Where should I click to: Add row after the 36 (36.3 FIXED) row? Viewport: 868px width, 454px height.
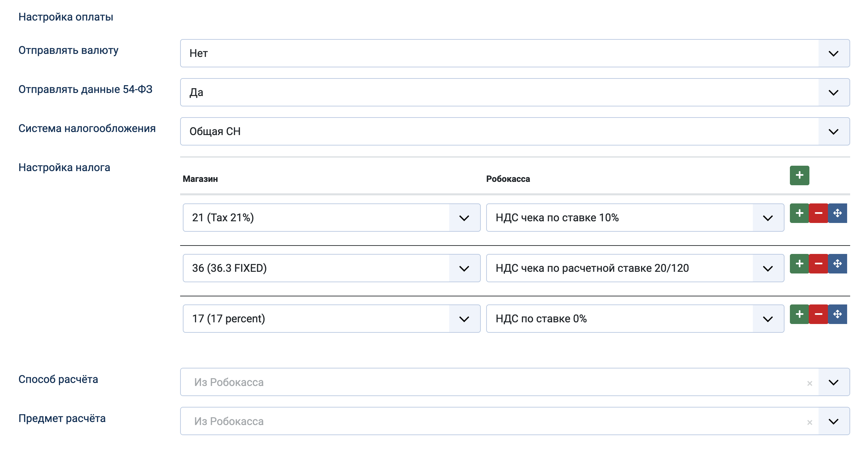pyautogui.click(x=799, y=264)
